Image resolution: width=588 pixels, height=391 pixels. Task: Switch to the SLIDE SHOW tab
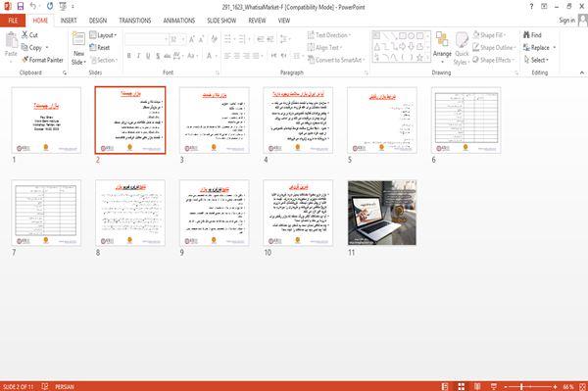(221, 21)
